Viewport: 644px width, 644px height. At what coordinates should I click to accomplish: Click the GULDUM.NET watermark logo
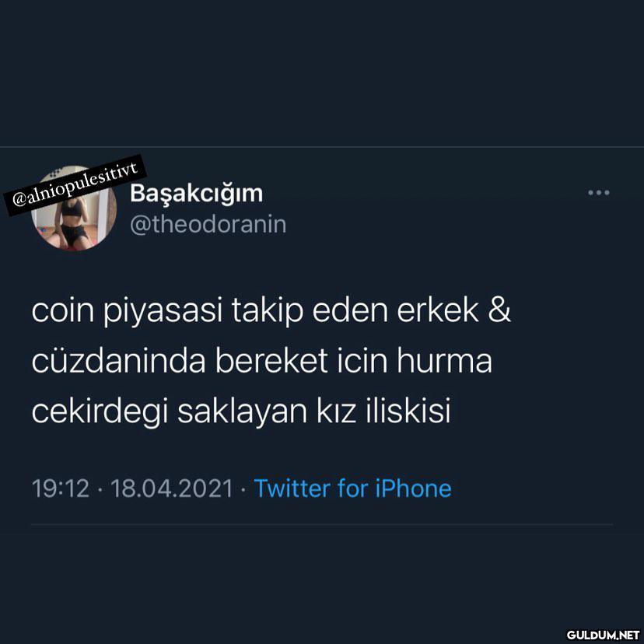click(603, 635)
